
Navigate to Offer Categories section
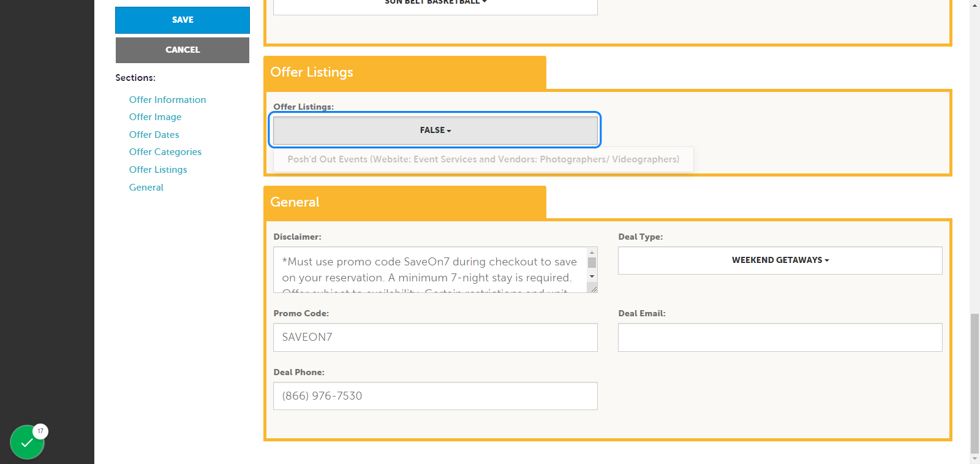165,151
